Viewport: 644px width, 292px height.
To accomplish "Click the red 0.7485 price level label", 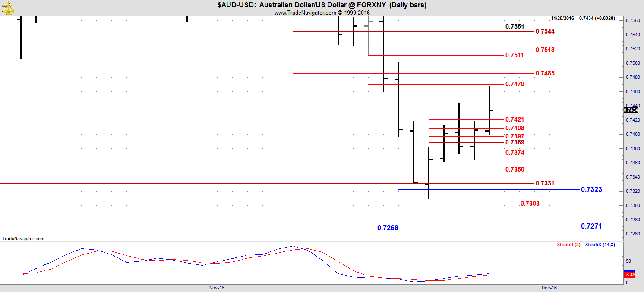I will click(x=545, y=73).
